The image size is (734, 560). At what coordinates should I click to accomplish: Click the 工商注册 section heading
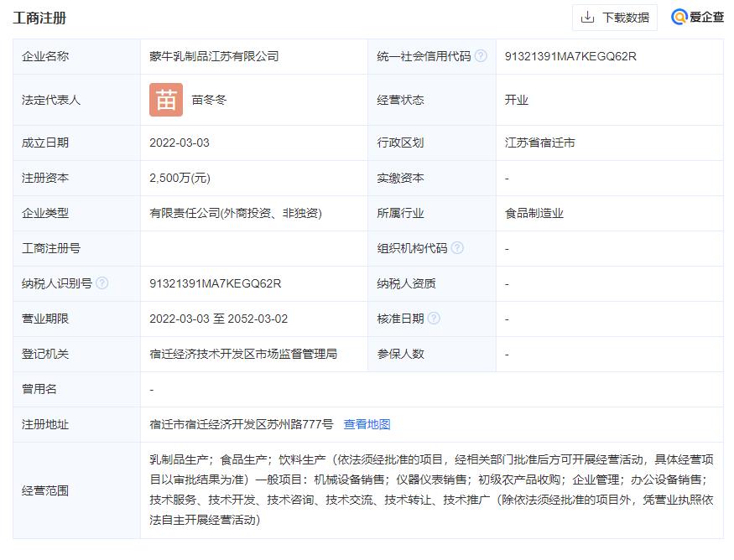pos(39,18)
